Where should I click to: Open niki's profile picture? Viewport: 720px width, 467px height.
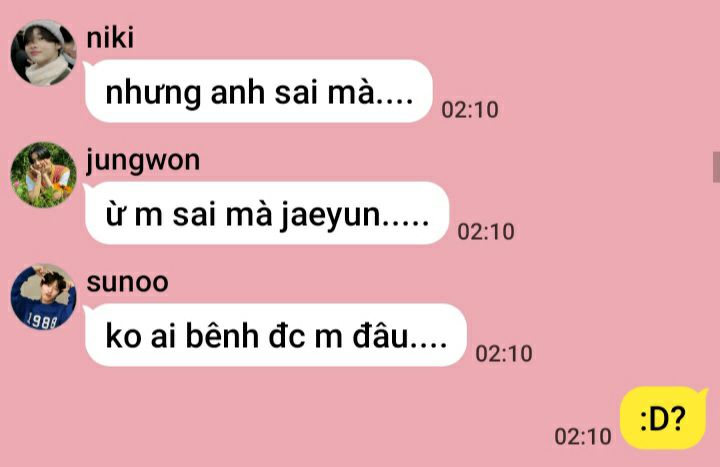tap(44, 53)
